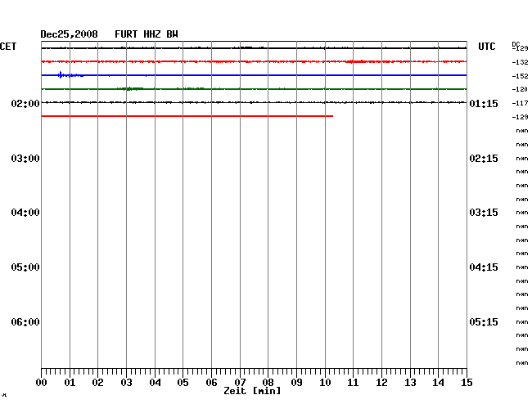The width and height of the screenshot is (532, 404).
Task: Click the DC offset value -117
Action: (520, 103)
